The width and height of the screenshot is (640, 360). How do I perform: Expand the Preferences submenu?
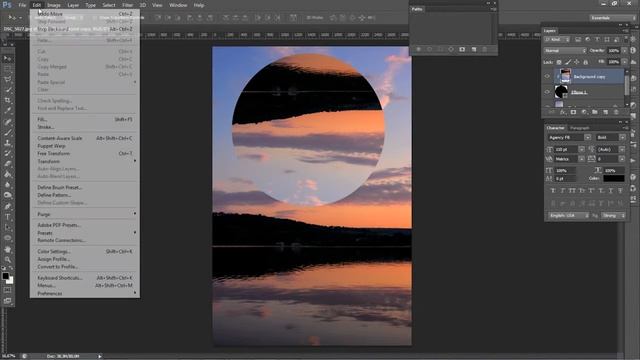click(84, 293)
